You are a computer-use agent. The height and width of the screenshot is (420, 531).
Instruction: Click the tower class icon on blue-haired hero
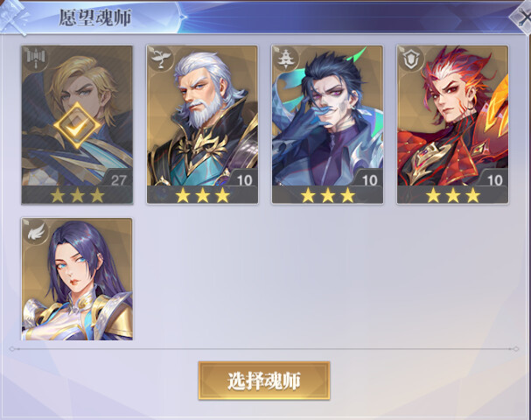[x=286, y=59]
